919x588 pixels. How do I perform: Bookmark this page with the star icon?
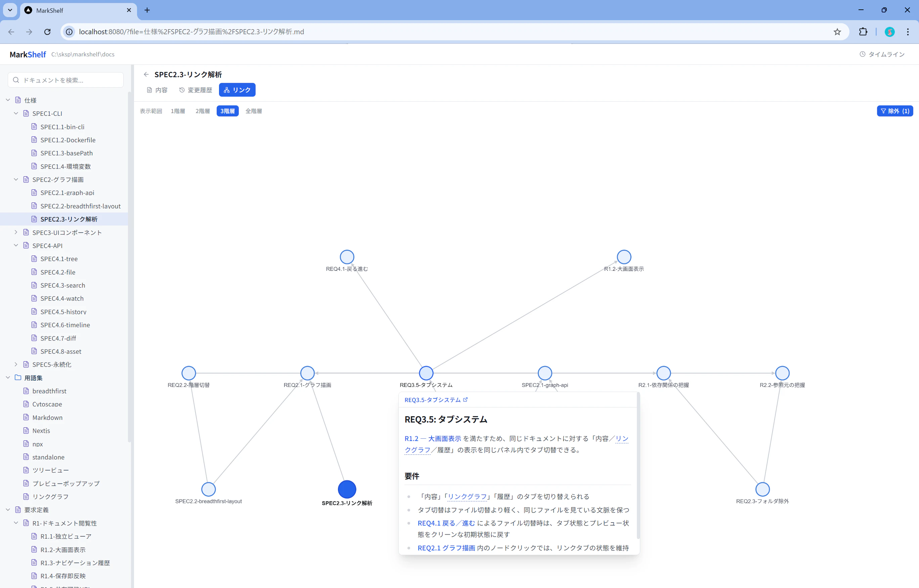(837, 32)
